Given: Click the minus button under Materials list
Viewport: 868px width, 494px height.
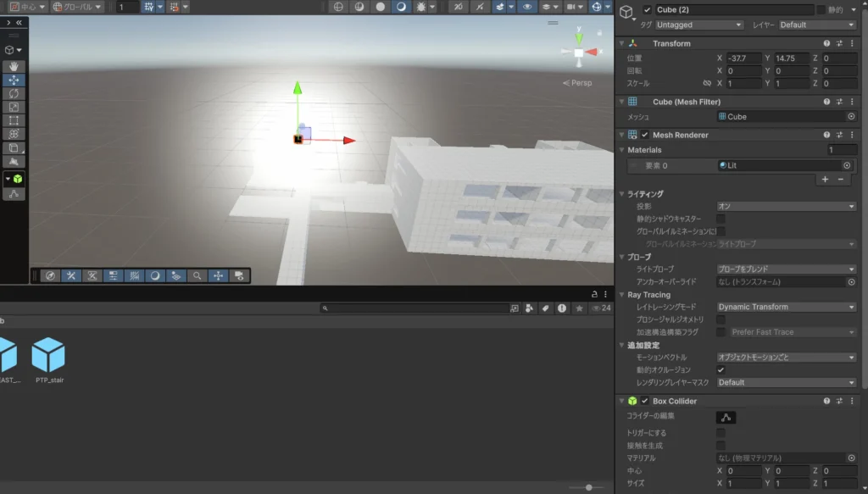Looking at the screenshot, I should 841,180.
